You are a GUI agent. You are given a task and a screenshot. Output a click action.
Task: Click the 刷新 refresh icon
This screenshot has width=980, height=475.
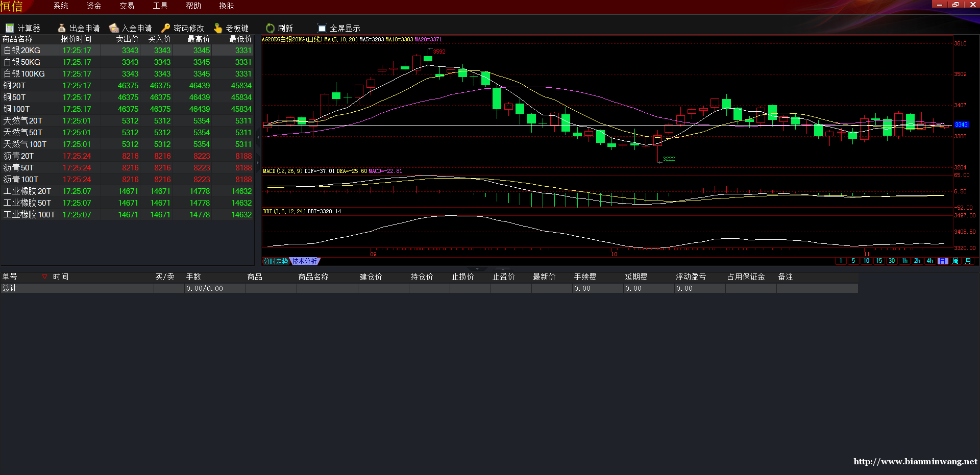click(x=270, y=28)
